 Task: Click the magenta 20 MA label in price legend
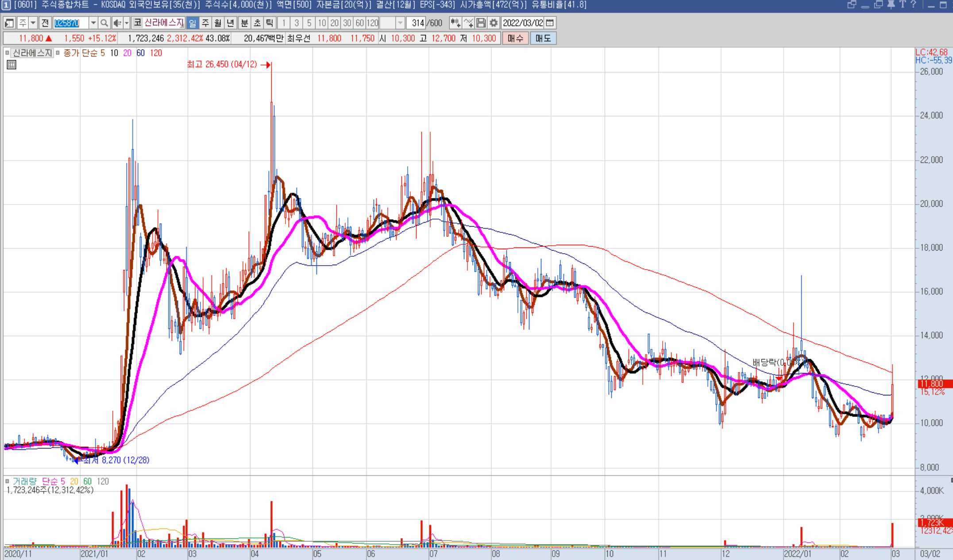click(127, 53)
